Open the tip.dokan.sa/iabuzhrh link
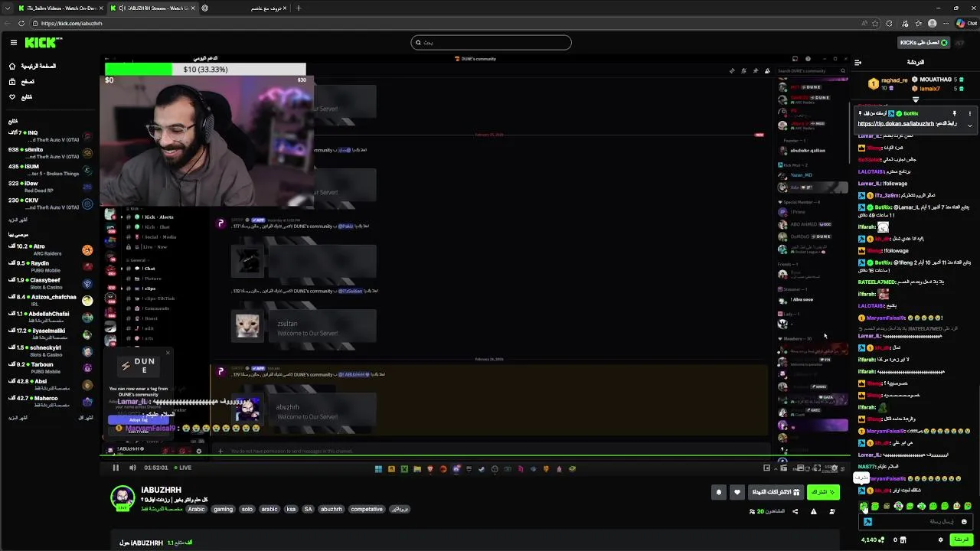Screen dimensions: 980x551 click(896, 124)
